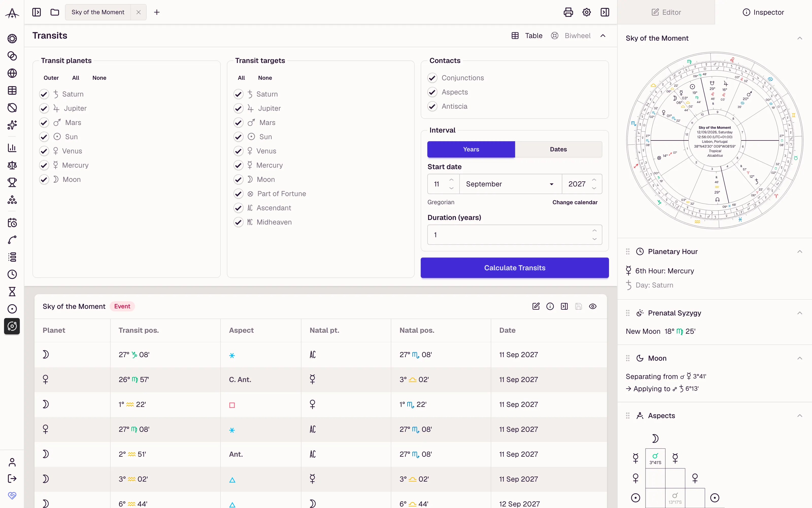Open the calendar clock icon in sidebar
This screenshot has height=508, width=812.
click(12, 223)
